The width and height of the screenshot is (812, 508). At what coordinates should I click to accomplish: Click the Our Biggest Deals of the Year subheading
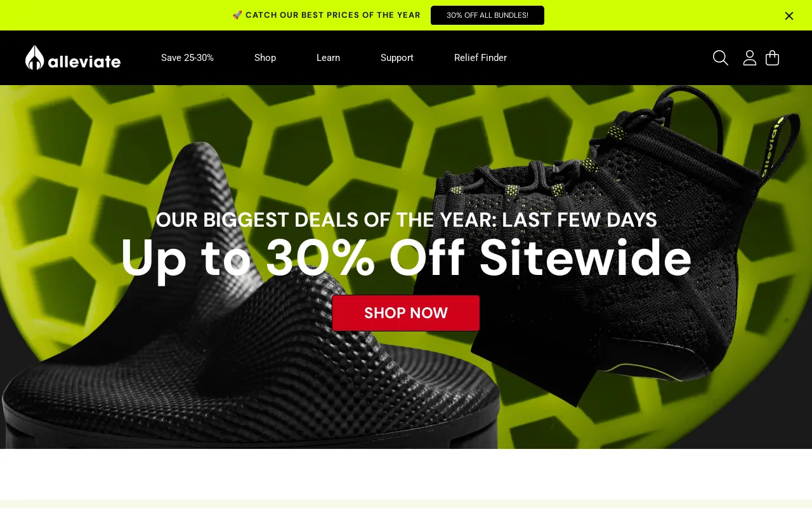(406, 220)
